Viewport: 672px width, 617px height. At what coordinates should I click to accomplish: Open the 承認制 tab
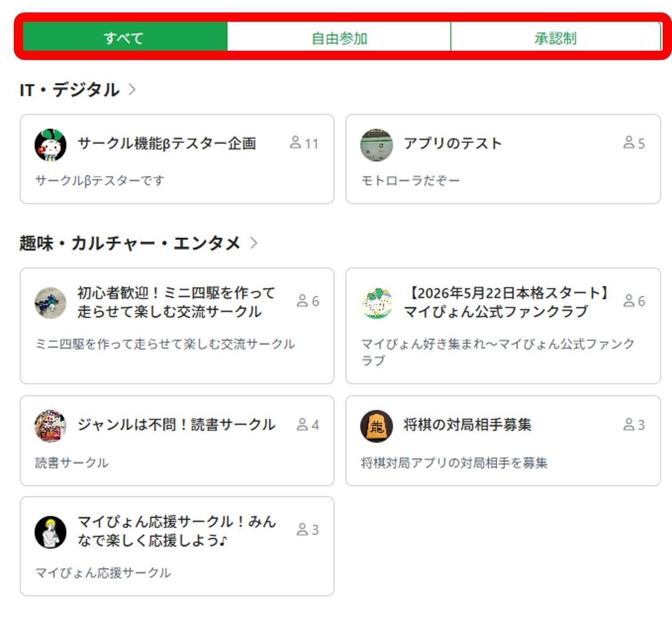[555, 38]
